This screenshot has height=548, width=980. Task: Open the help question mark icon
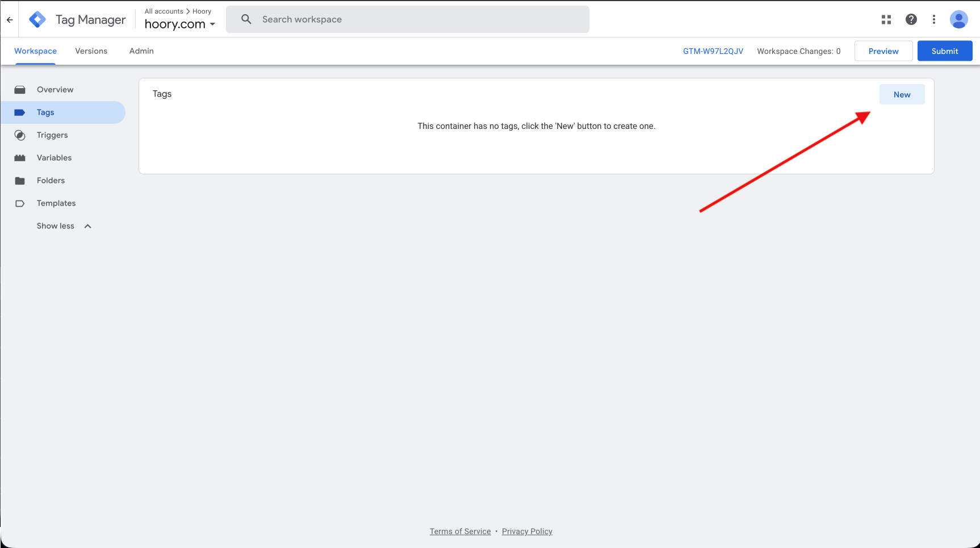click(x=911, y=19)
